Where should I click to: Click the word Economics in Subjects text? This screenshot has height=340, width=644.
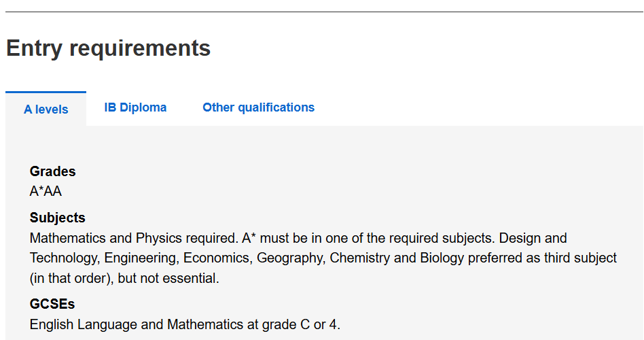(217, 258)
